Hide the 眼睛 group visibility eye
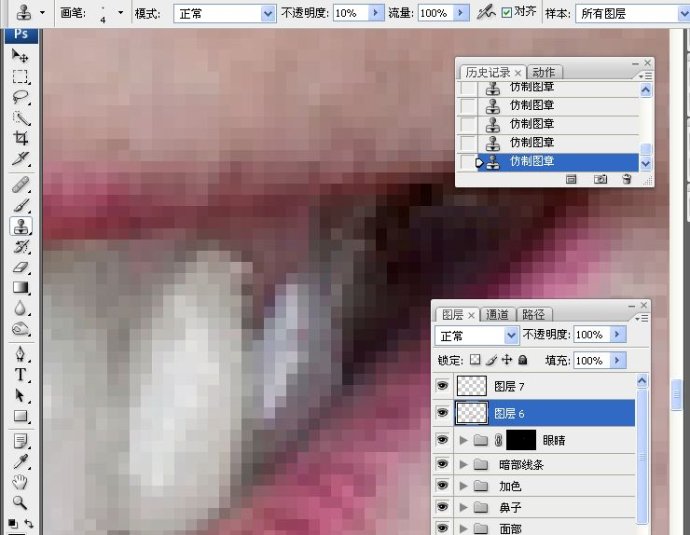This screenshot has width=690, height=535. point(442,440)
